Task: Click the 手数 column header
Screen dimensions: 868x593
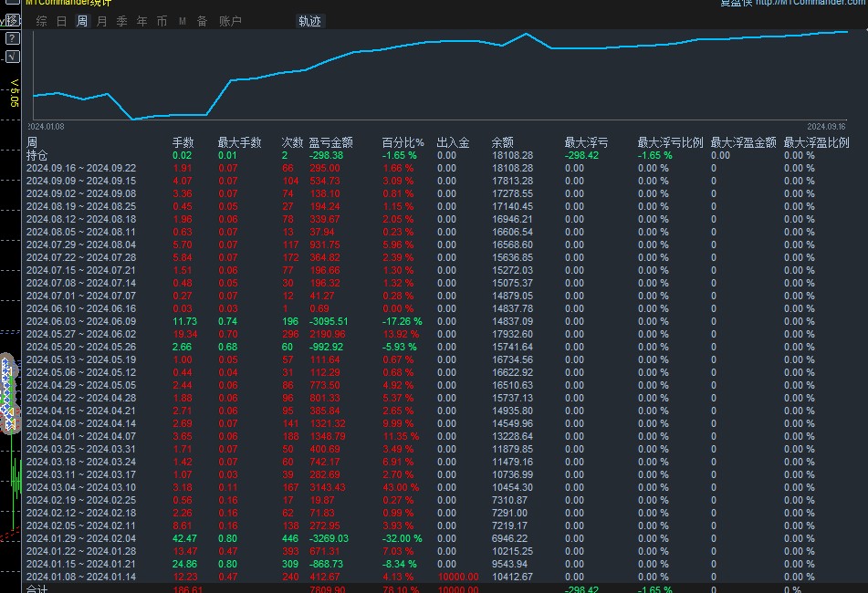Action: (x=183, y=143)
